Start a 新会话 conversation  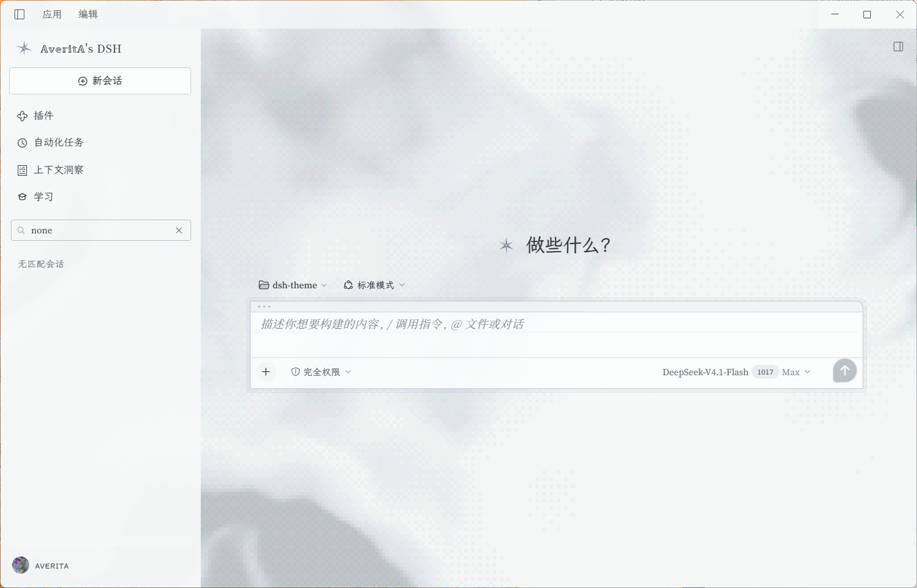point(100,81)
